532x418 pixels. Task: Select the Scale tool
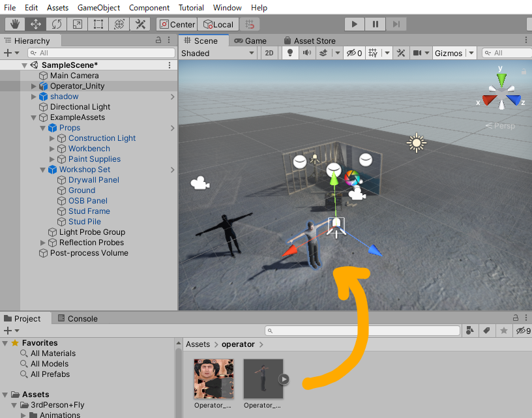(78, 24)
